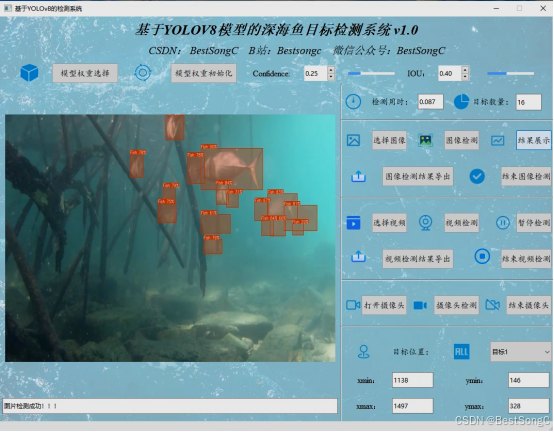Click the pause circle icon
Screen dimensions: 554x432
[x=502, y=223]
